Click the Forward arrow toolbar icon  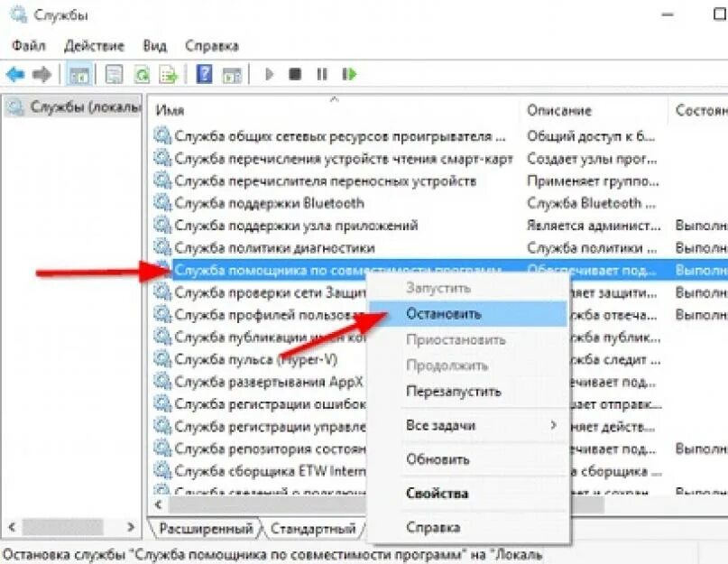click(x=42, y=74)
